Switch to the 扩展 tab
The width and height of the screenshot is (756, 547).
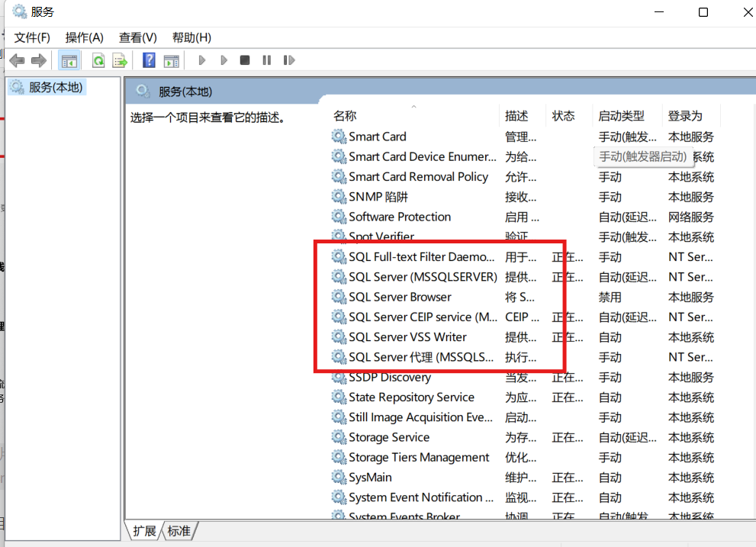point(144,531)
